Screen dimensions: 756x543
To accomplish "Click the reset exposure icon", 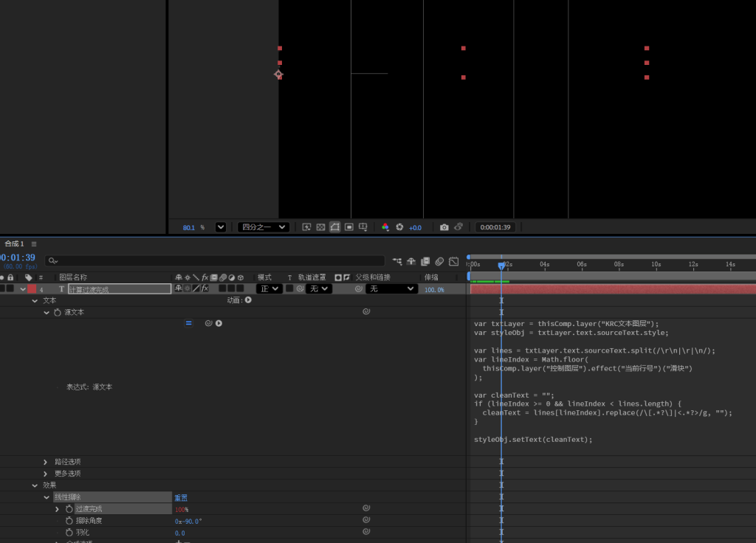I will pyautogui.click(x=399, y=227).
